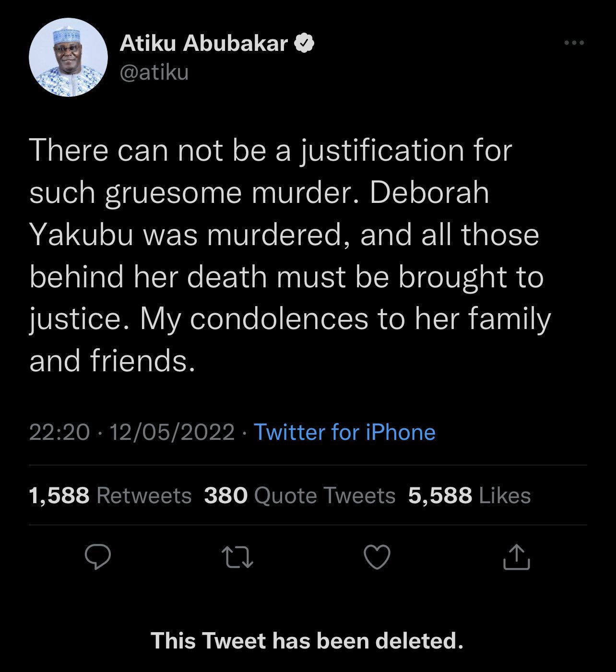Click the blue verified badge
Screen dimensions: 616x672
(304, 44)
